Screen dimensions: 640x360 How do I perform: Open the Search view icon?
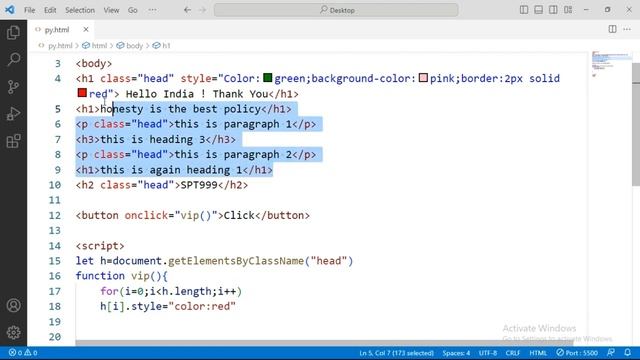point(13,60)
